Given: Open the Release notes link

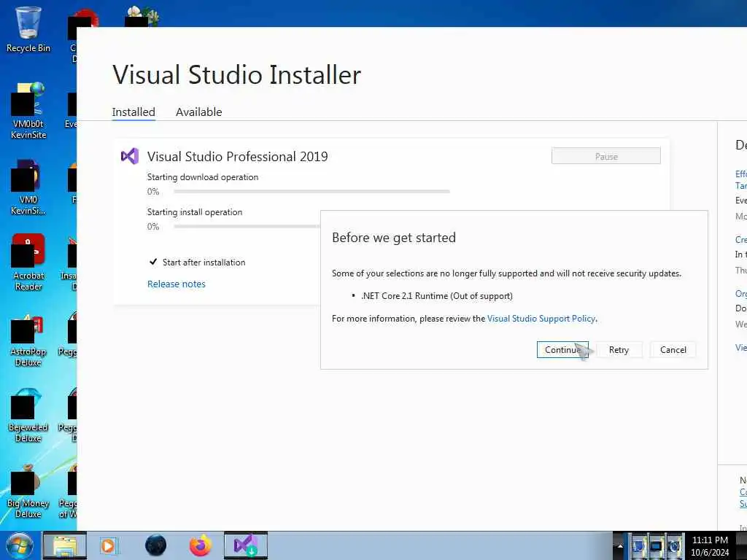Looking at the screenshot, I should coord(177,284).
